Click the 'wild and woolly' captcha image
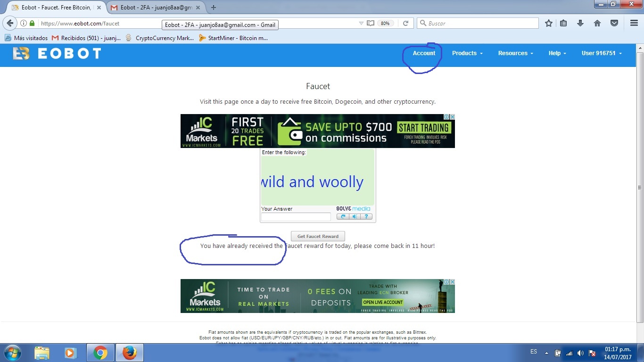Image resolution: width=644 pixels, height=362 pixels. pos(318,181)
